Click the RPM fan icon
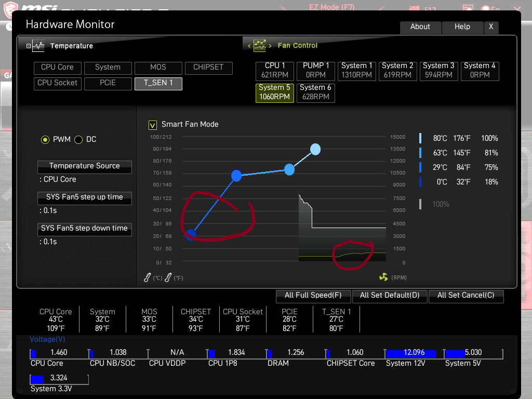This screenshot has width=532, height=399. click(383, 277)
